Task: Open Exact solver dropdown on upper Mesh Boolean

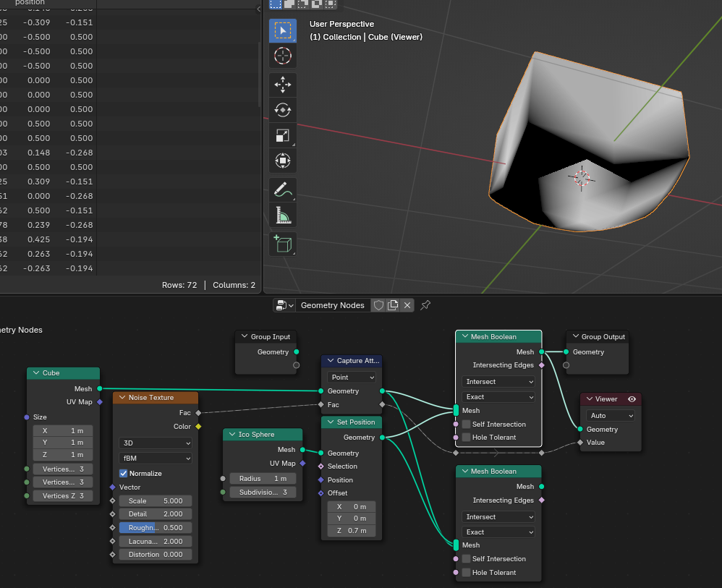Action: pyautogui.click(x=498, y=397)
